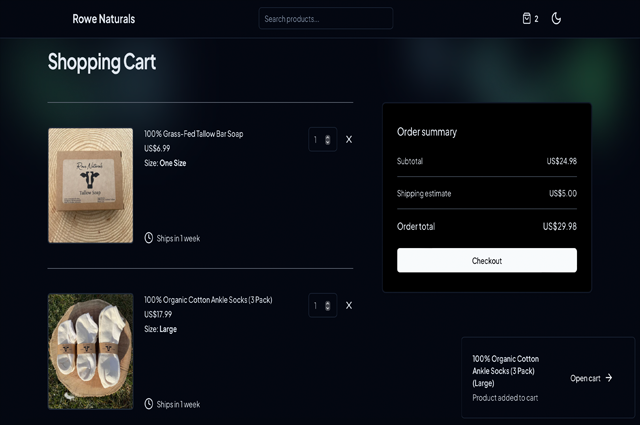Toggle dark mode with moon icon

pyautogui.click(x=557, y=18)
